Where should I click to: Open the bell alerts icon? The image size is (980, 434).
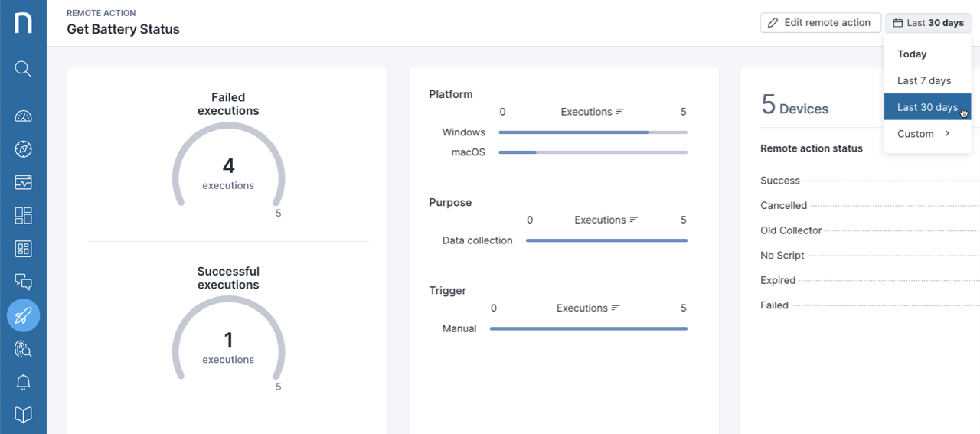coord(23,382)
